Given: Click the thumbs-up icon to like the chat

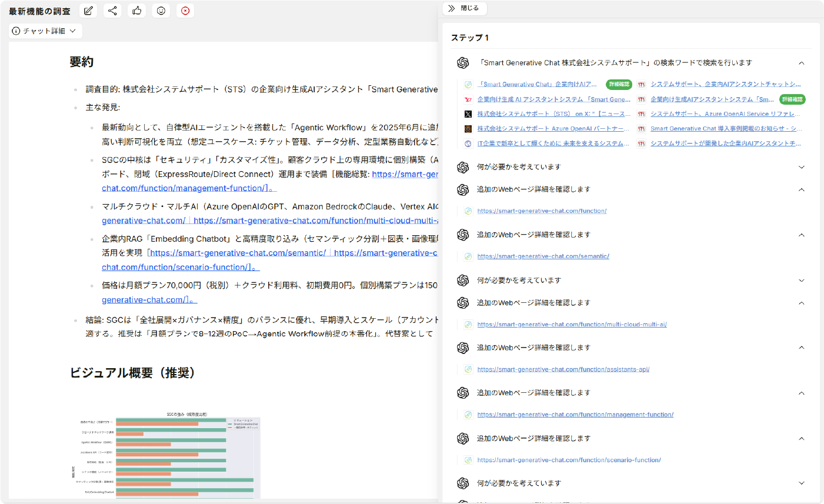Looking at the screenshot, I should [x=137, y=11].
